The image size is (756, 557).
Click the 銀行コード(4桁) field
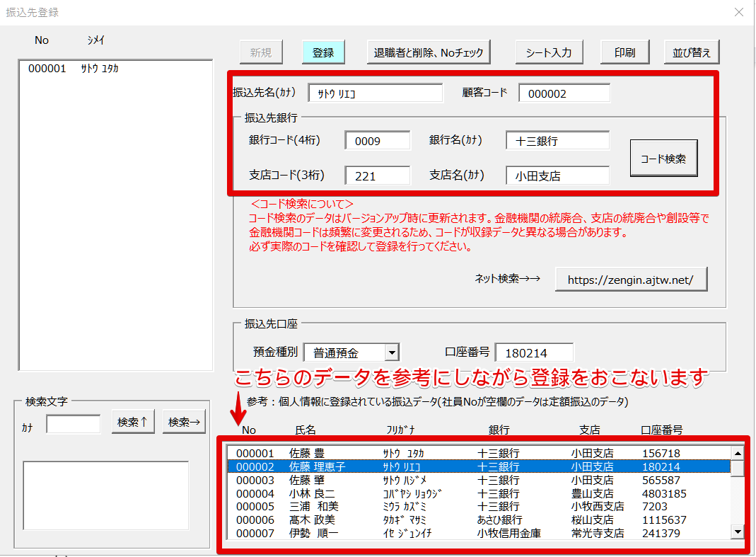coord(378,140)
